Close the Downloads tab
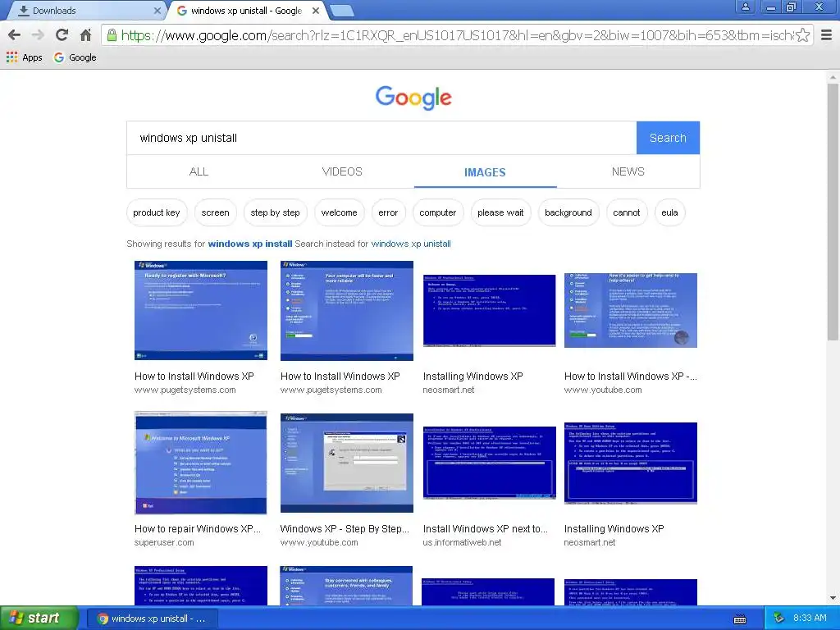Viewport: 840px width, 630px height. point(157,11)
